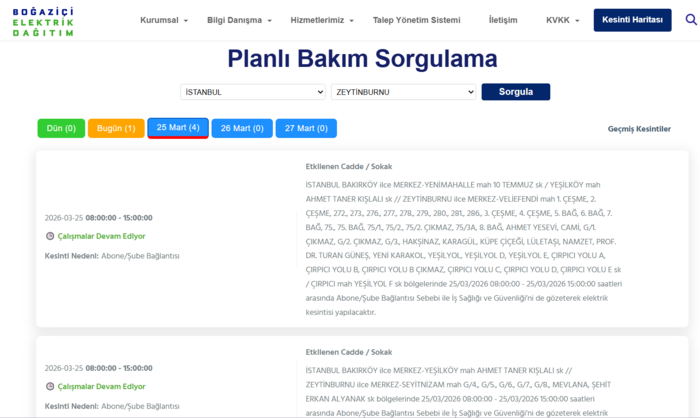Select the 27 Mart (0) tab

tap(306, 128)
